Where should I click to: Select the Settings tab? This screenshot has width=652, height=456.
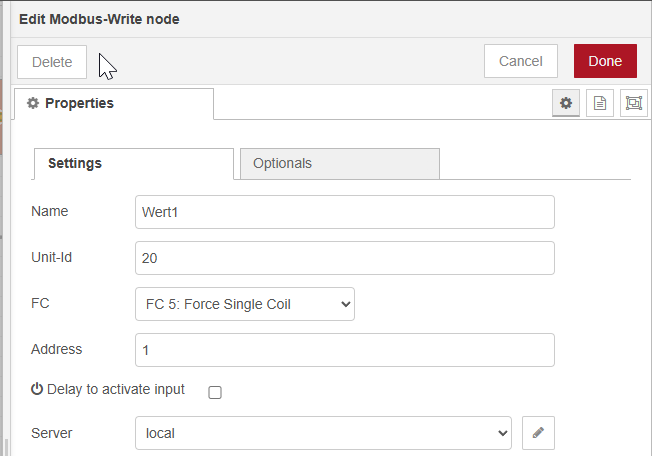(x=134, y=163)
